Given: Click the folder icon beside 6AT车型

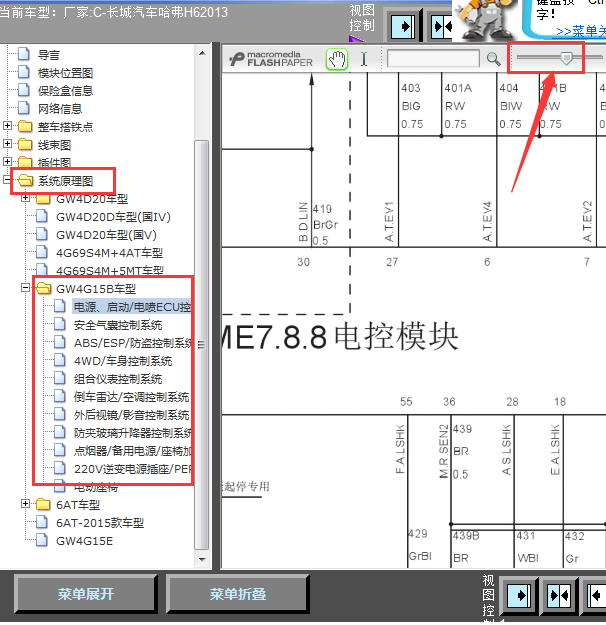Looking at the screenshot, I should (x=43, y=504).
